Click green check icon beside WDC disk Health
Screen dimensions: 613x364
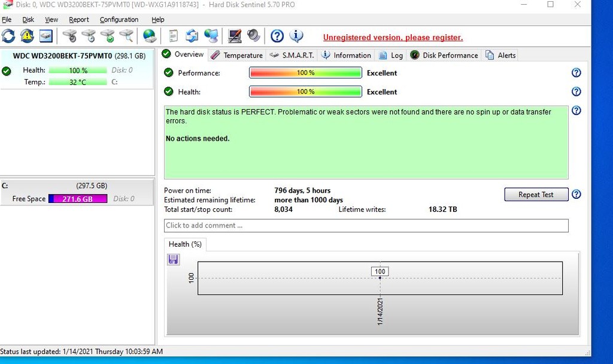(6, 71)
